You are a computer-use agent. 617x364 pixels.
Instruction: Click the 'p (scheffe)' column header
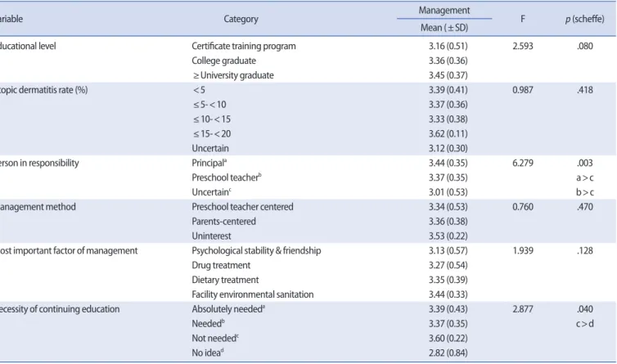point(584,19)
